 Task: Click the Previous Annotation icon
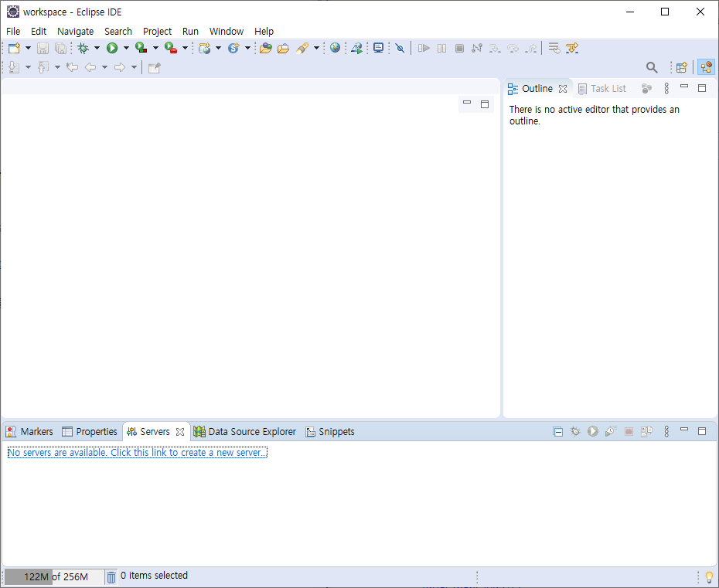(43, 67)
